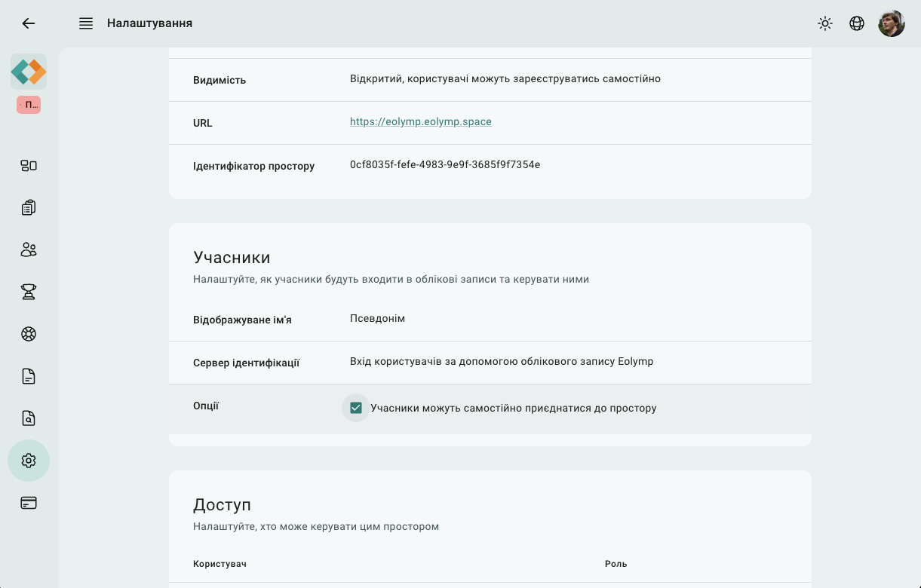The image size is (921, 588).
Task: Open the language globe selector
Action: click(857, 23)
